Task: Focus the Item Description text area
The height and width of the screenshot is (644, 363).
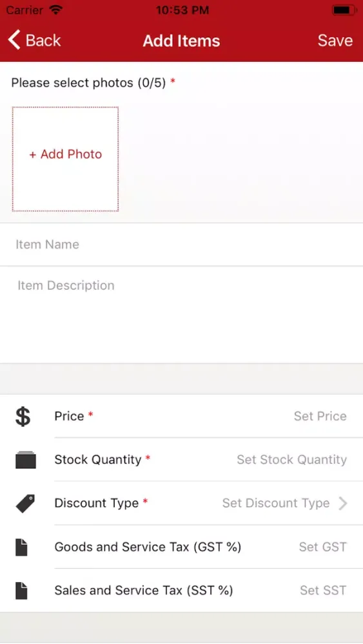Action: (181, 315)
